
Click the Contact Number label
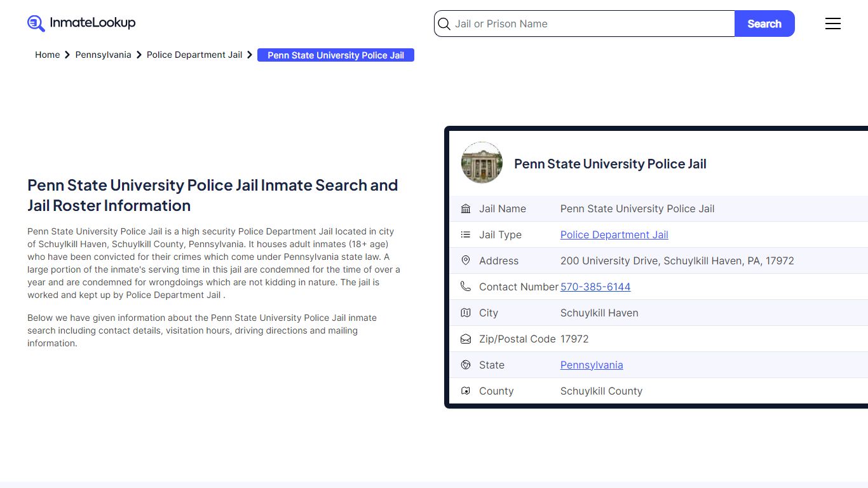point(519,287)
